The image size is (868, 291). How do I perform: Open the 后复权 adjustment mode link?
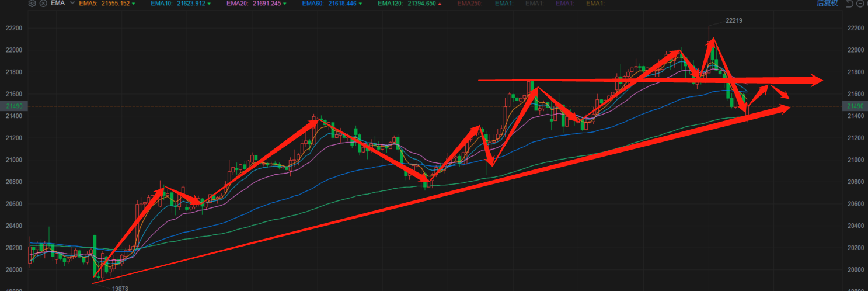tap(827, 4)
